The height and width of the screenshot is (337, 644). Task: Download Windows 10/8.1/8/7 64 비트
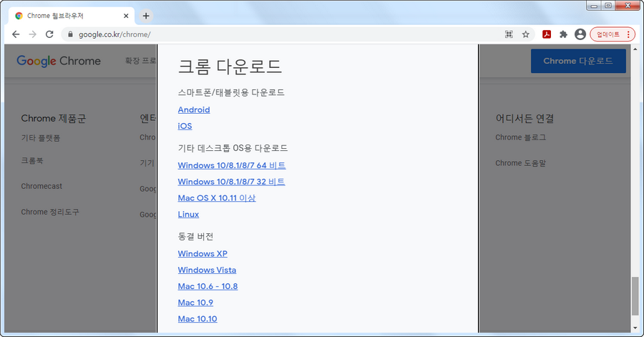coord(232,165)
